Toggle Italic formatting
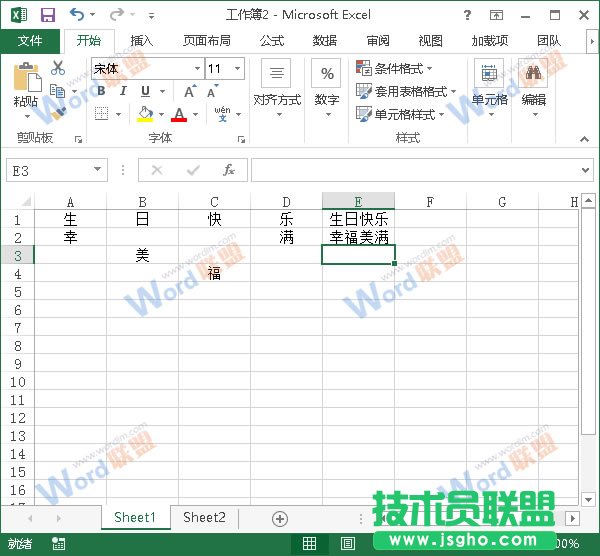Image resolution: width=600 pixels, height=556 pixels. [x=123, y=91]
